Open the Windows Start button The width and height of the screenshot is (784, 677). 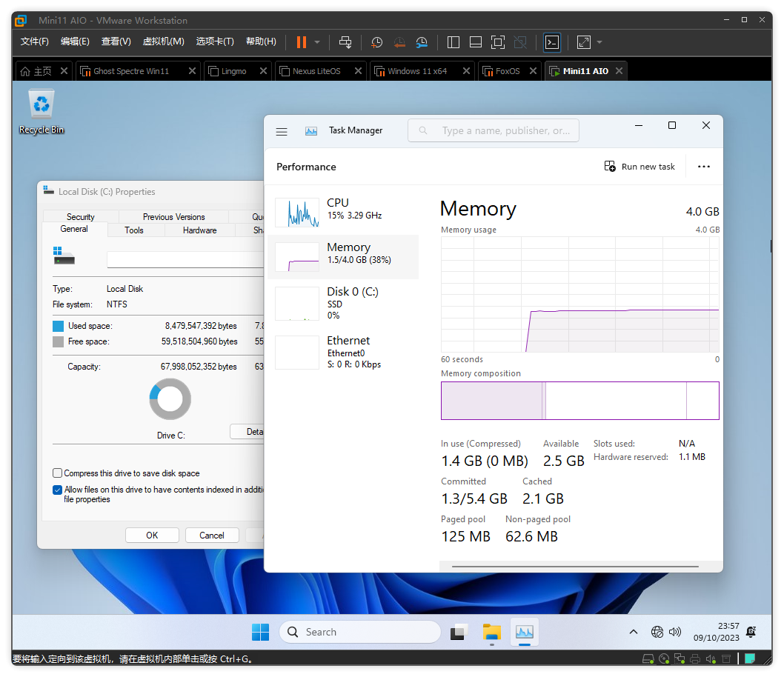260,632
